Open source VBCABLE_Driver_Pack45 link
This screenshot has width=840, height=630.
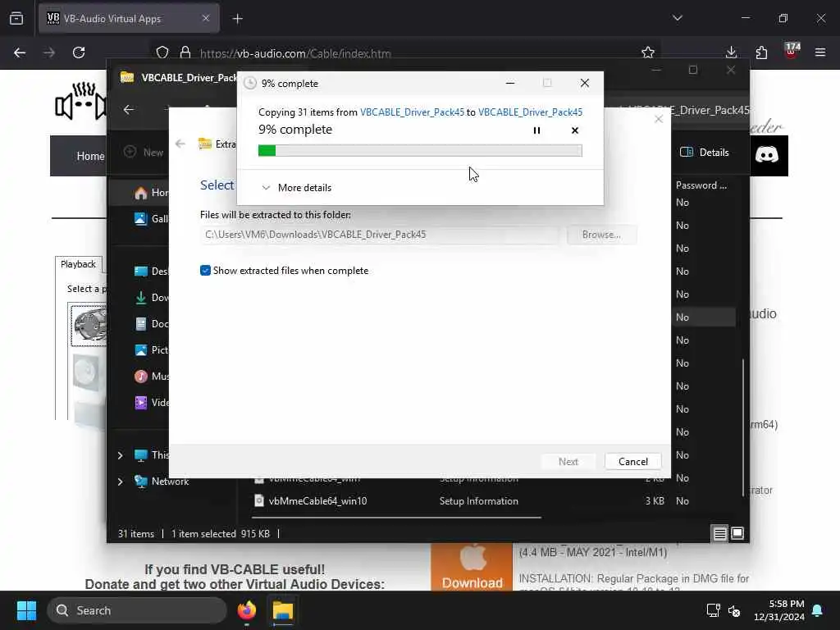[x=412, y=112]
